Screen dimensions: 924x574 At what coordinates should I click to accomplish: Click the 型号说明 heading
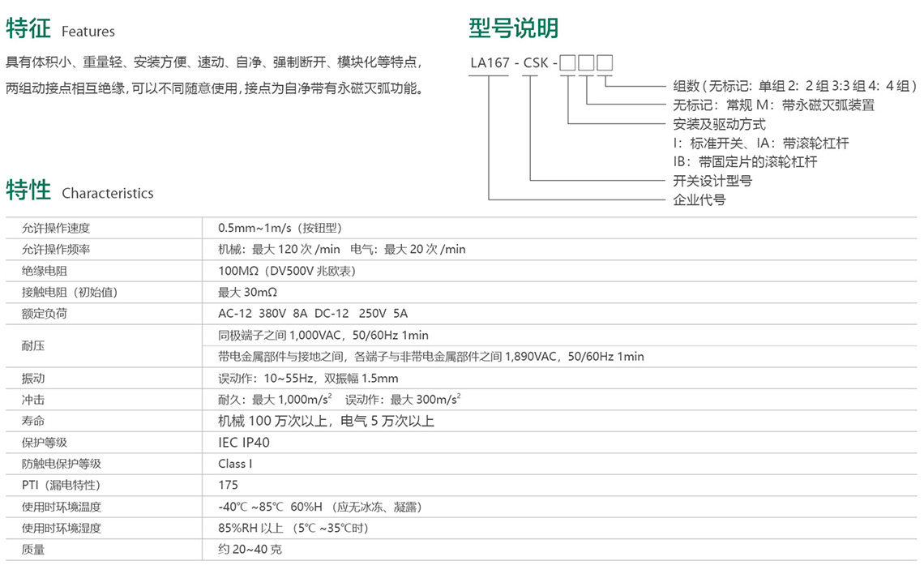[x=513, y=28]
